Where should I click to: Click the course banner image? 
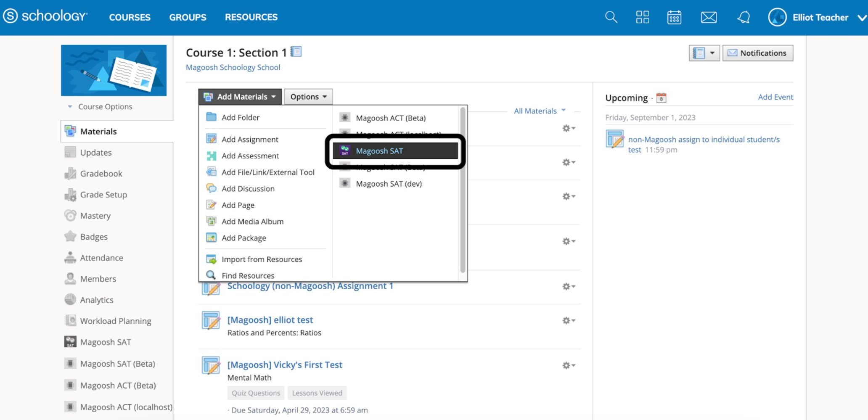[114, 70]
